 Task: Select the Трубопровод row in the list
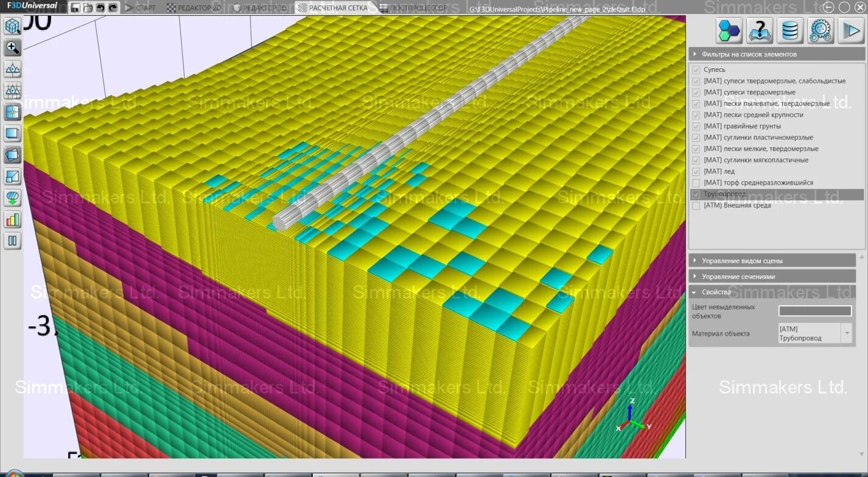(777, 194)
